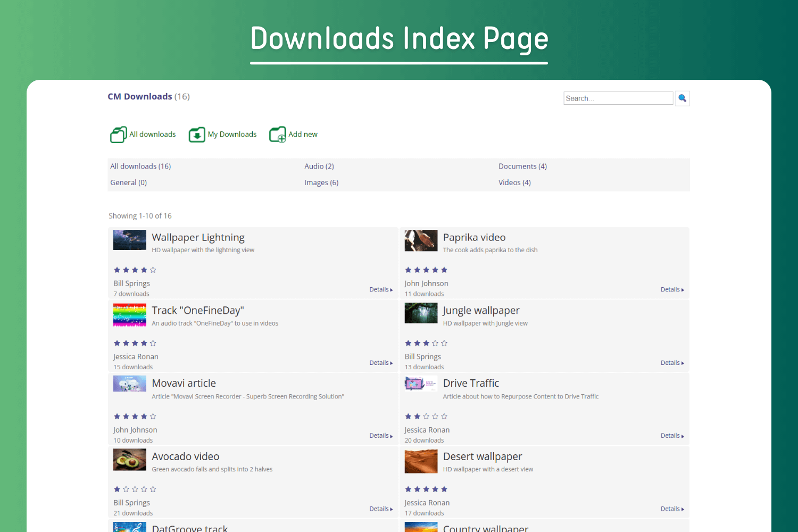Click the "Showing 1-10 of 16" text
This screenshot has height=532, width=798.
coord(140,216)
